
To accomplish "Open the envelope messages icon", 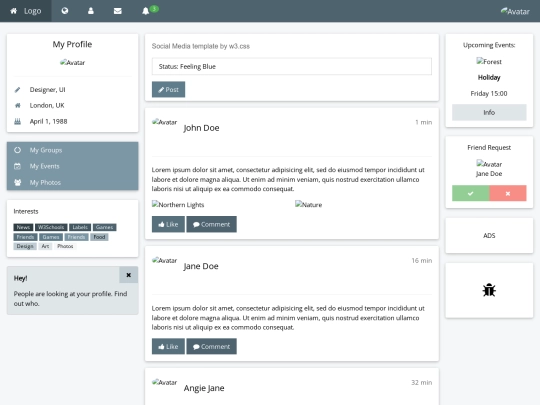I will click(117, 11).
